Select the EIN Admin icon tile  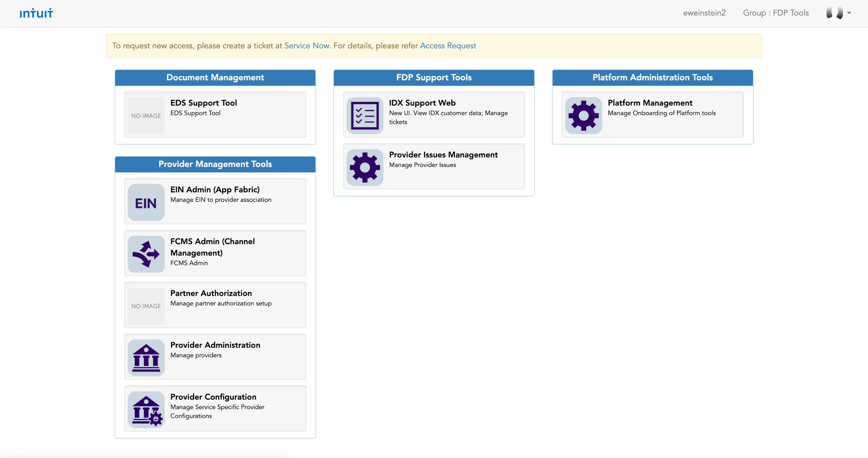tap(146, 202)
